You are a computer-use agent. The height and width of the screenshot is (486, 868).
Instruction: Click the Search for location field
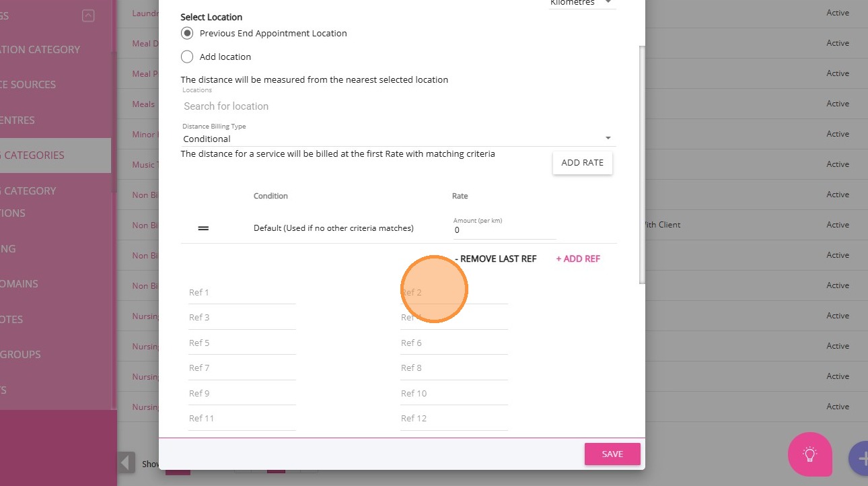click(397, 106)
